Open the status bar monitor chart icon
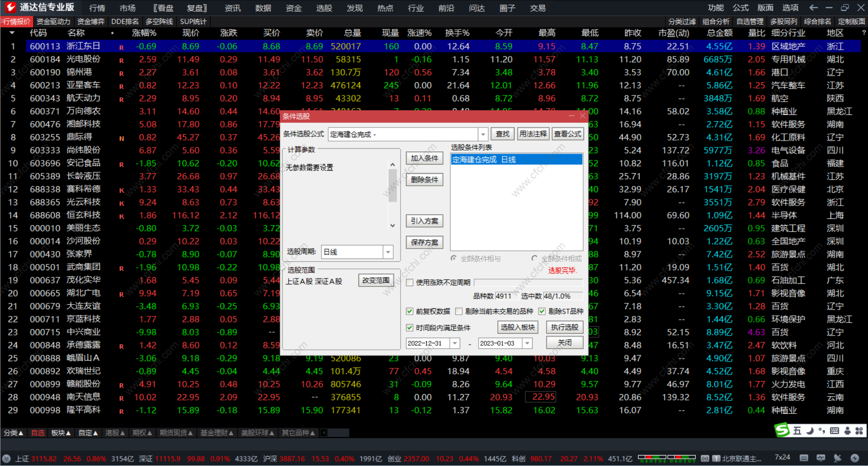 click(x=821, y=458)
